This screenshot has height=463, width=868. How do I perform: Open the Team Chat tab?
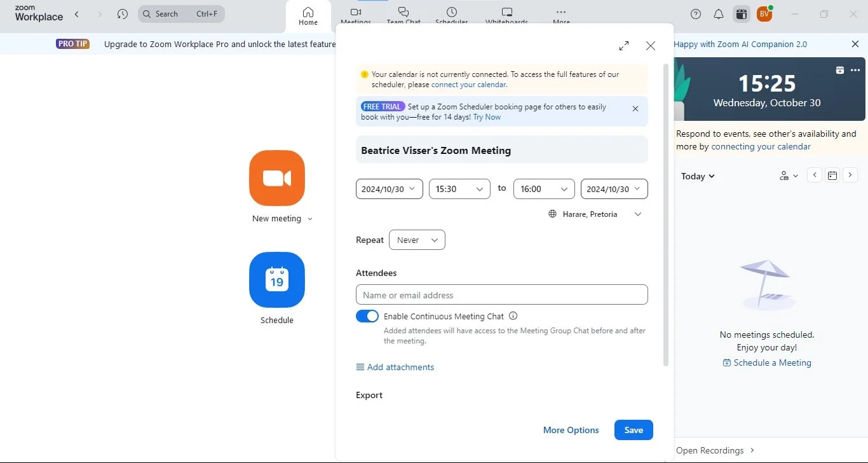[403, 17]
